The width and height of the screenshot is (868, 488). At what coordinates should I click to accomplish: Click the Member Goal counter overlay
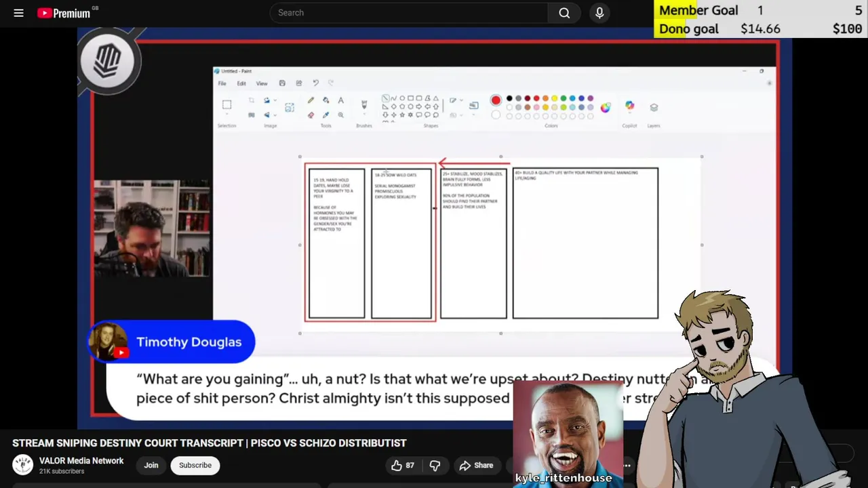coord(760,10)
